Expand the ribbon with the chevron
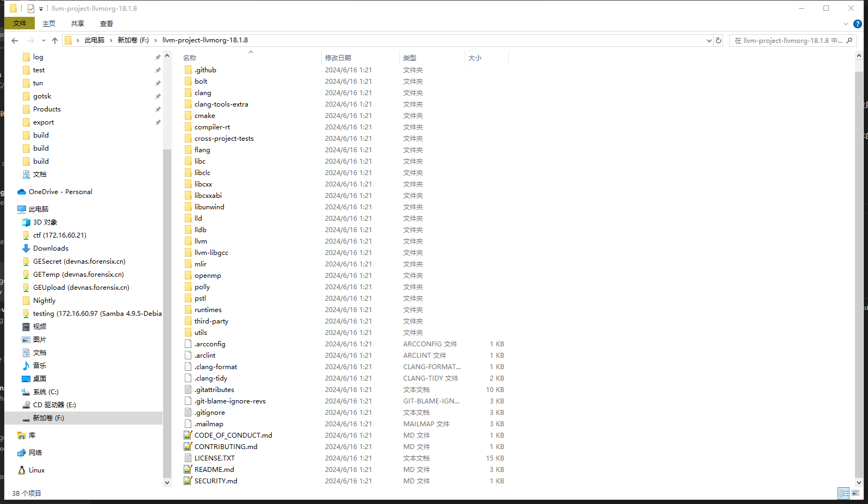 (x=845, y=24)
